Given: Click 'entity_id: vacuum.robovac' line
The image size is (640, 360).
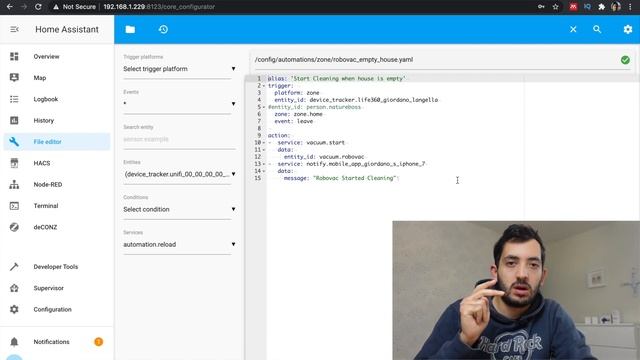Looking at the screenshot, I should pyautogui.click(x=324, y=157).
